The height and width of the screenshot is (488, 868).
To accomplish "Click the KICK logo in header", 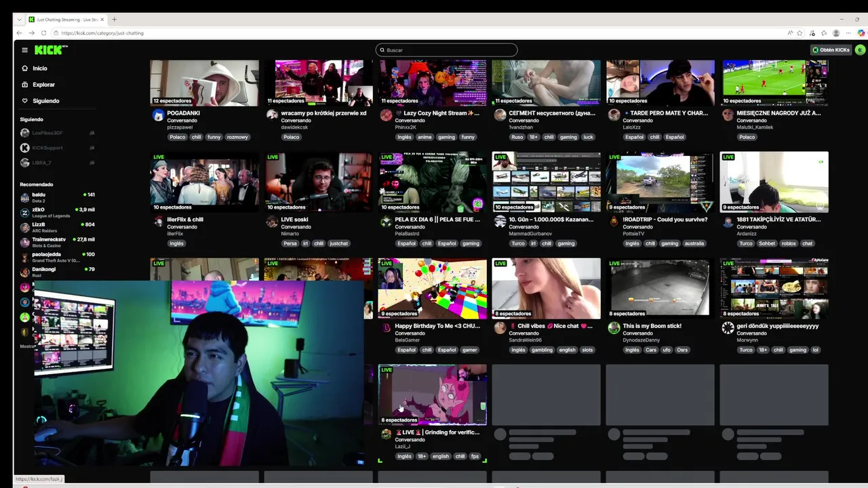I will [51, 49].
